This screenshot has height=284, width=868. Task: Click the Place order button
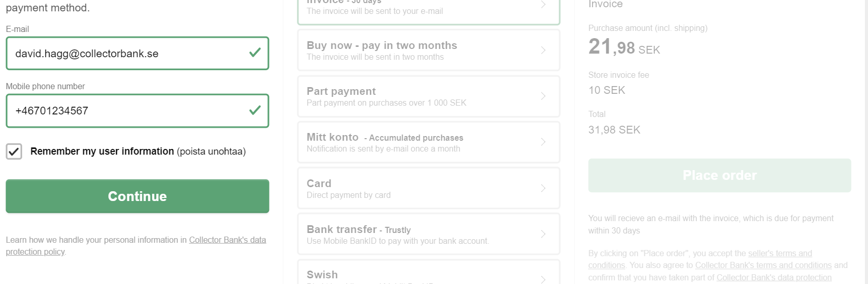[x=720, y=176]
